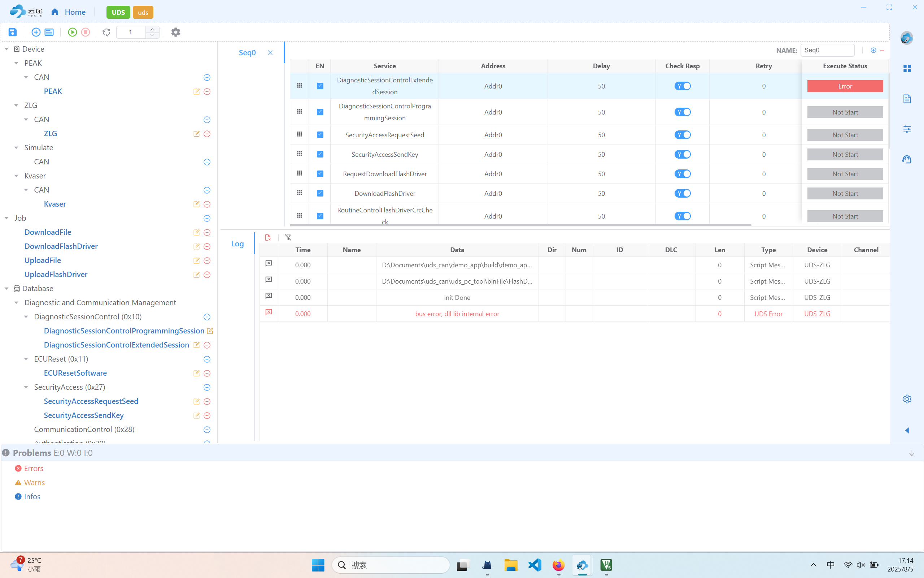Click the loop count input field
The width and height of the screenshot is (924, 578).
click(x=131, y=32)
